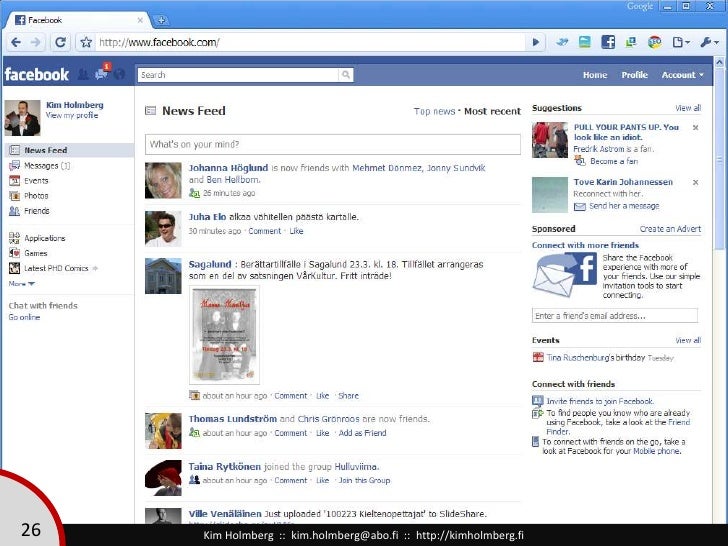Screen dimensions: 728x546
Task: Switch feed to Most recent
Action: 492,112
